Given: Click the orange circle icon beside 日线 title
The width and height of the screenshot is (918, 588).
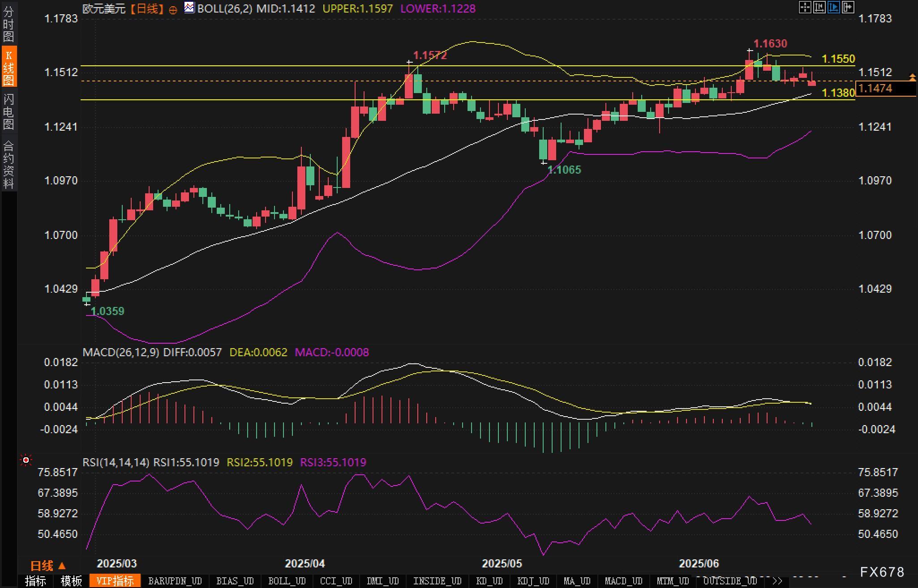Looking at the screenshot, I should (x=173, y=10).
